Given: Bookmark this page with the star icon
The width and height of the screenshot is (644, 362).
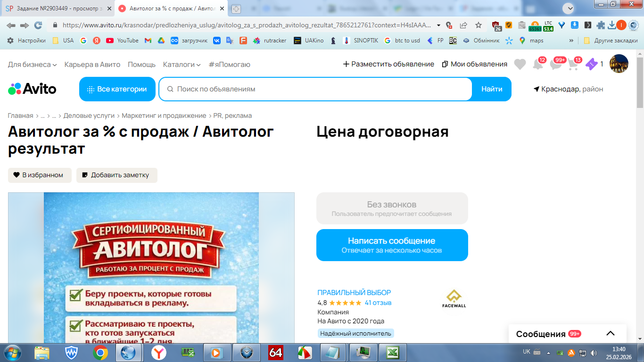Looking at the screenshot, I should (479, 25).
